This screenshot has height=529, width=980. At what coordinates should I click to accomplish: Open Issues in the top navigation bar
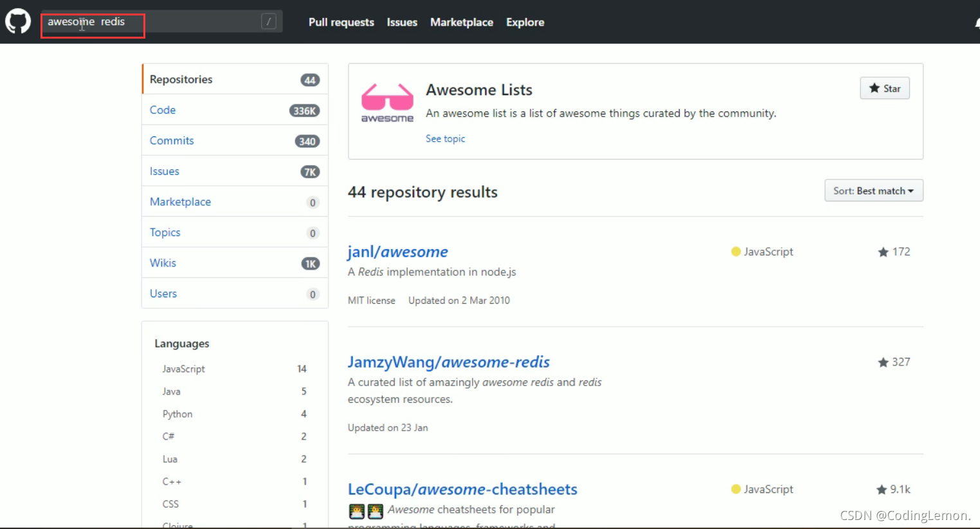402,22
